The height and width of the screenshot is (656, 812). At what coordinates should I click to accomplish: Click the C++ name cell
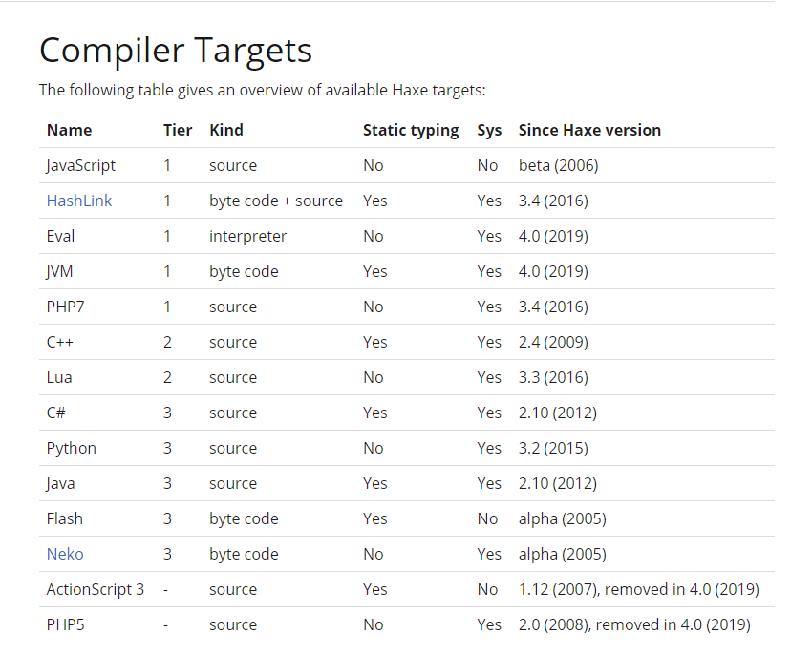click(60, 342)
